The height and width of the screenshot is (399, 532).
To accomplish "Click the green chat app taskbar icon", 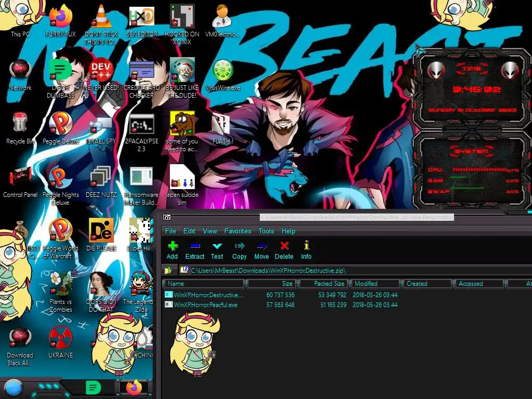I will coord(94,388).
